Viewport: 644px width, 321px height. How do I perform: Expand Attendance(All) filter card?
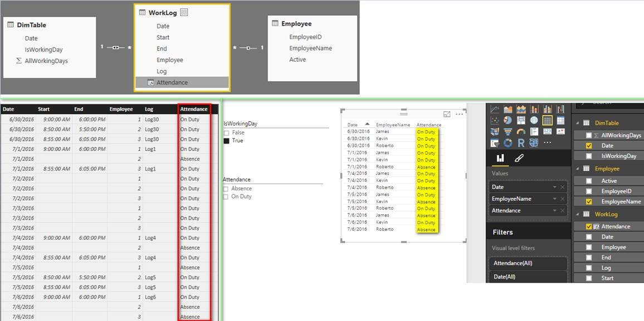(x=528, y=263)
